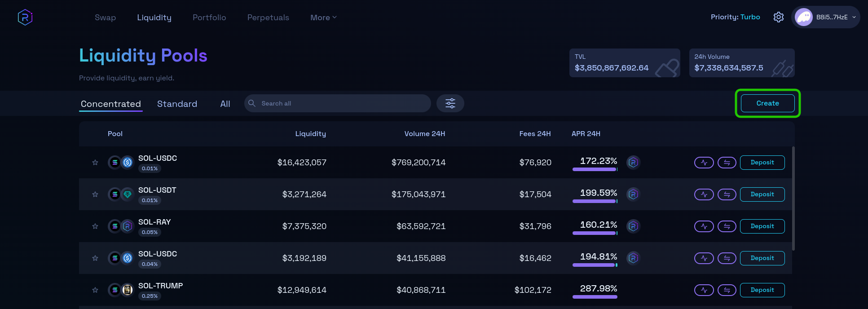
Task: Click the search magnifier icon
Action: [252, 103]
